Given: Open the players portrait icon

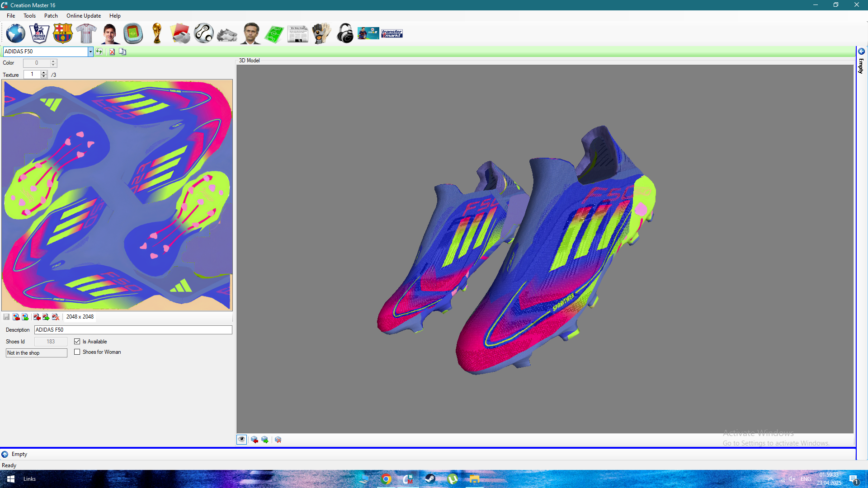Looking at the screenshot, I should 110,33.
